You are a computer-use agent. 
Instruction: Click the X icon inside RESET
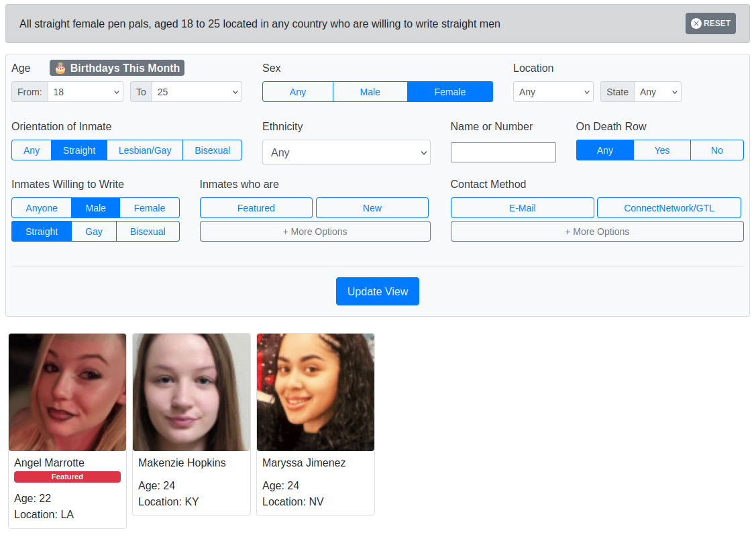tap(696, 23)
